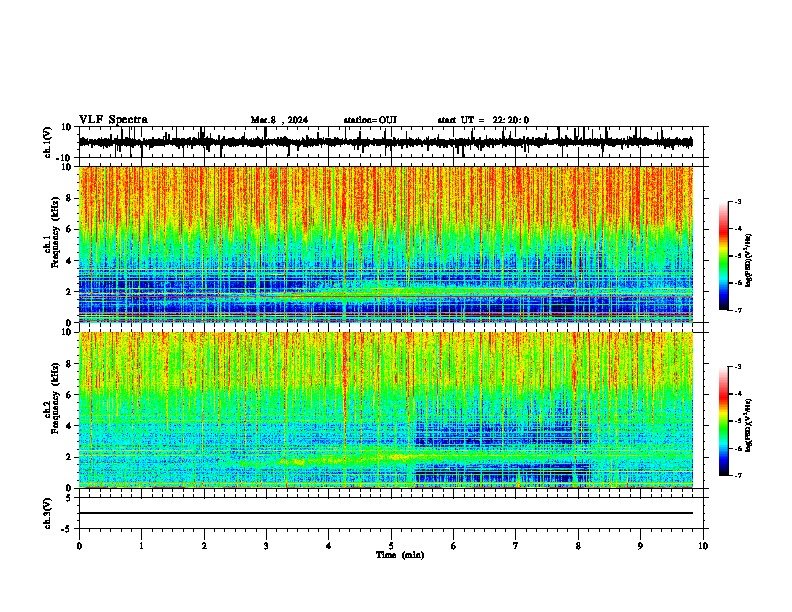The image size is (792, 612).
Task: Click time axis tick label "3"
Action: 266,546
